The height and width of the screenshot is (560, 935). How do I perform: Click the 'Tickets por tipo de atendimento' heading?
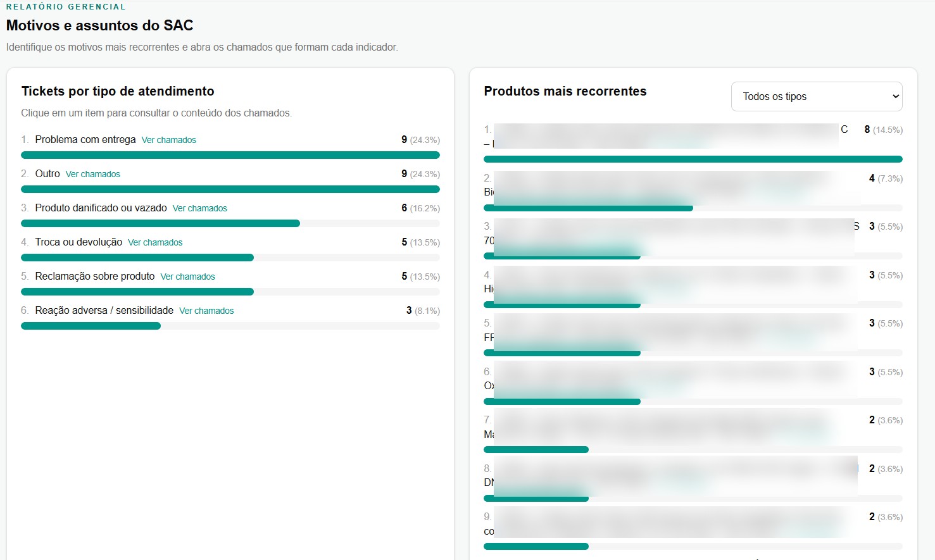[x=118, y=91]
